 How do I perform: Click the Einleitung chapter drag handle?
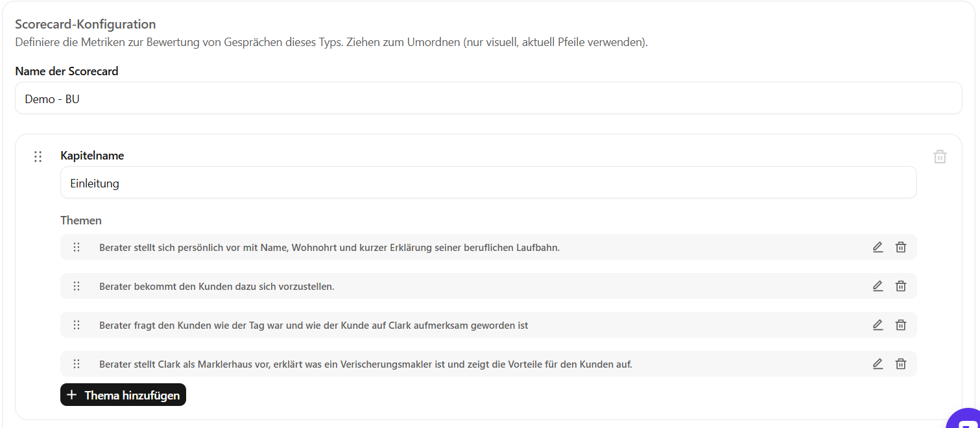tap(38, 156)
